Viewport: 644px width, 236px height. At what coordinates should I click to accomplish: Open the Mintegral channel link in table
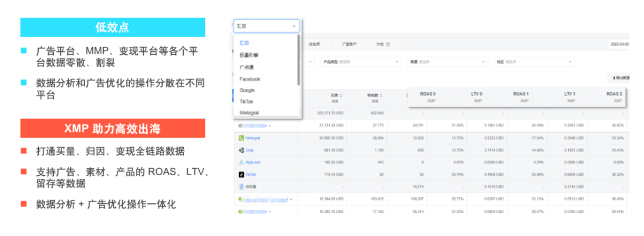pos(253,138)
